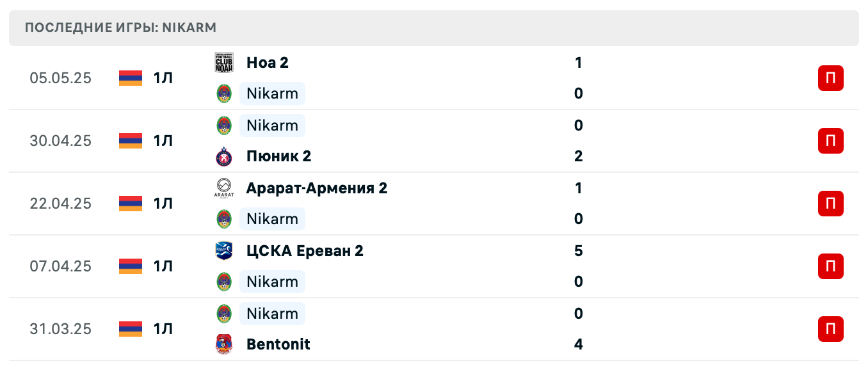Click the Последние игры: Nikarm header
The image size is (868, 370).
(x=121, y=28)
